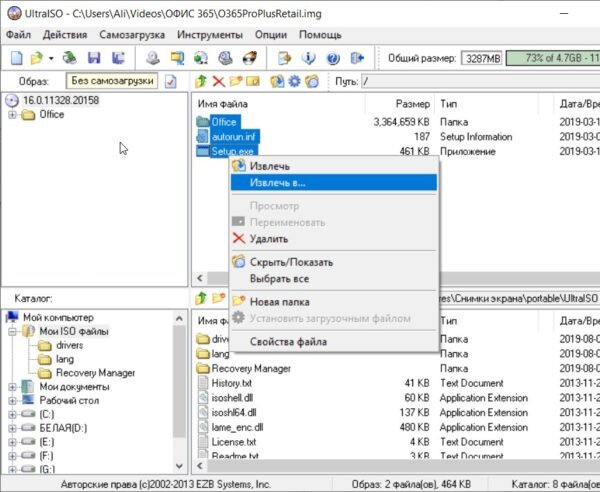
Task: Save the image with floppy disk icon
Action: pyautogui.click(x=94, y=58)
